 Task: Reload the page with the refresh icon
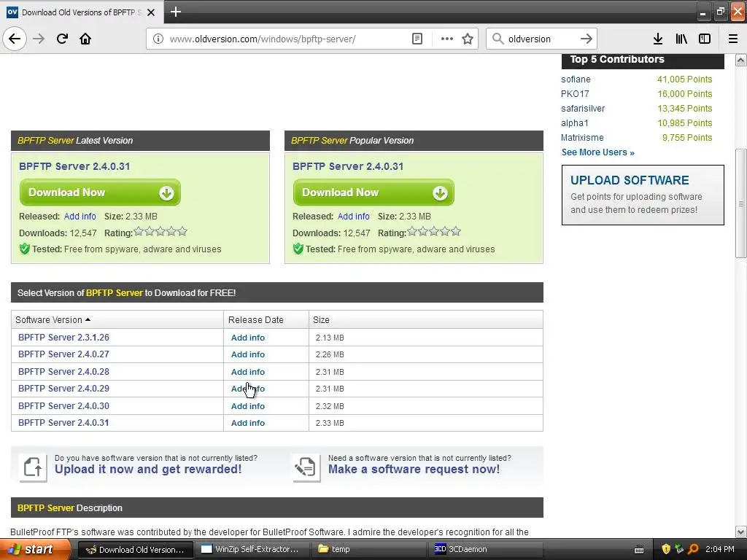62,39
